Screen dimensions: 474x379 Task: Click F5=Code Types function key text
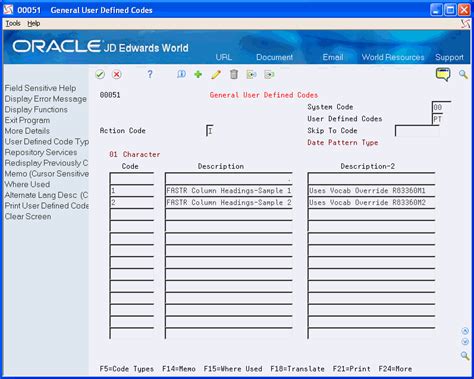coord(127,369)
